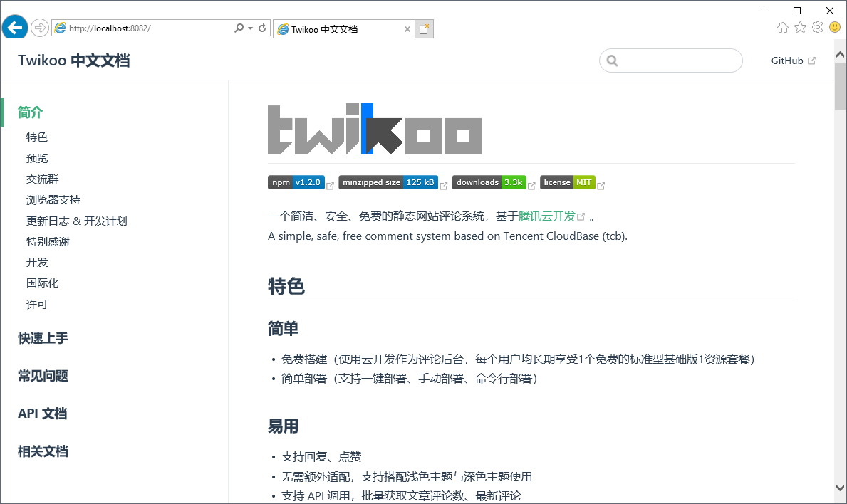
Task: Click the scrollbar up arrow
Action: pos(840,55)
